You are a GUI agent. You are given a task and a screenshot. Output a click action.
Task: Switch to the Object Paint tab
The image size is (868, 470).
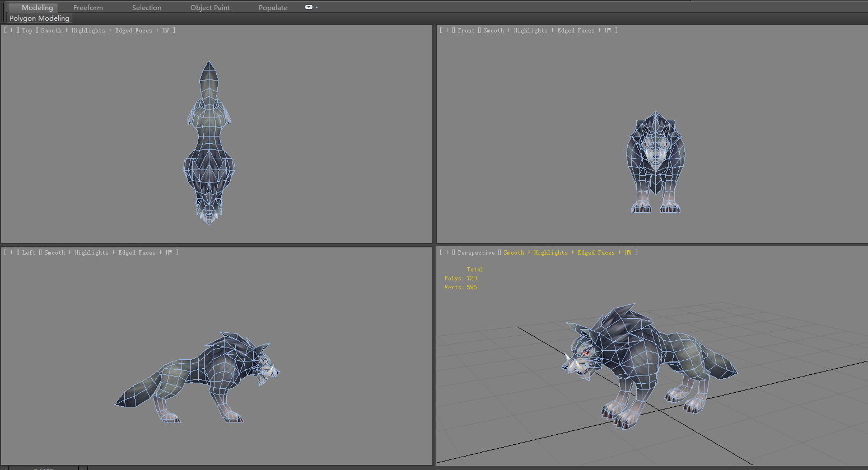click(x=210, y=7)
